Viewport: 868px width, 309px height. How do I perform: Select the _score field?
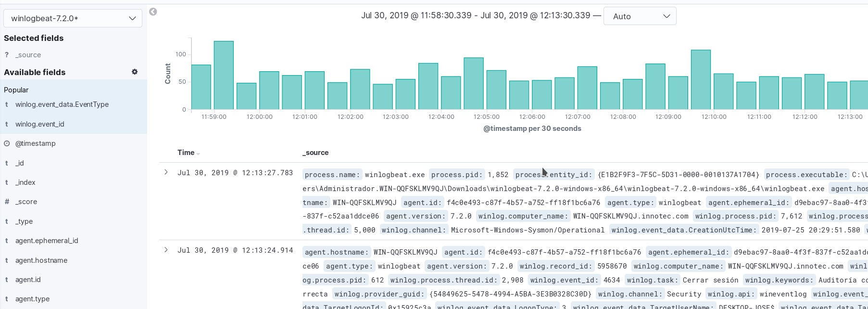coord(26,202)
